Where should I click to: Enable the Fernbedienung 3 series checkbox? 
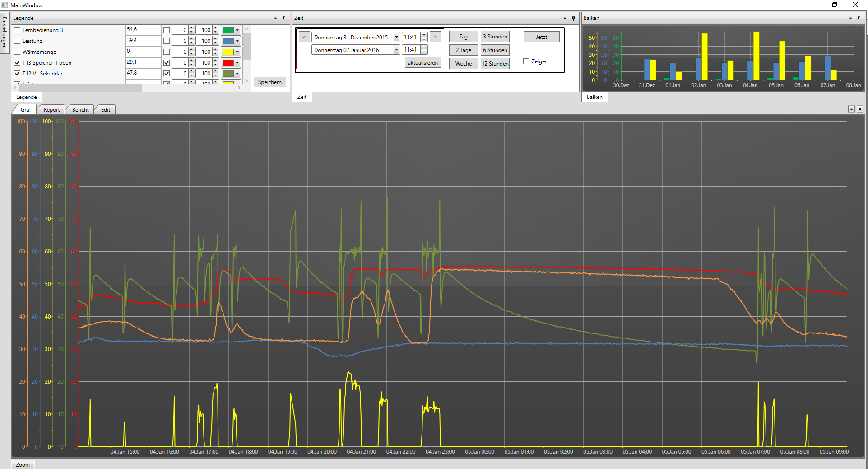(x=17, y=30)
